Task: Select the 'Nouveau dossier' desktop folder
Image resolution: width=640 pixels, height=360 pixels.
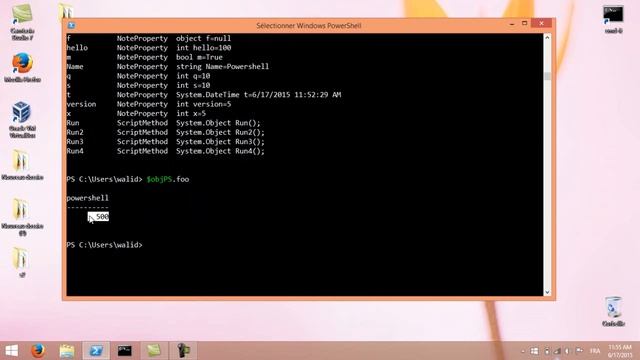Action: pyautogui.click(x=22, y=165)
